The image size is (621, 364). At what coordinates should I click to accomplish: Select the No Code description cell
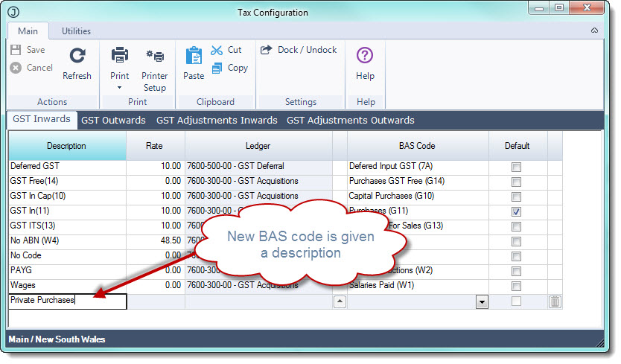coord(67,256)
